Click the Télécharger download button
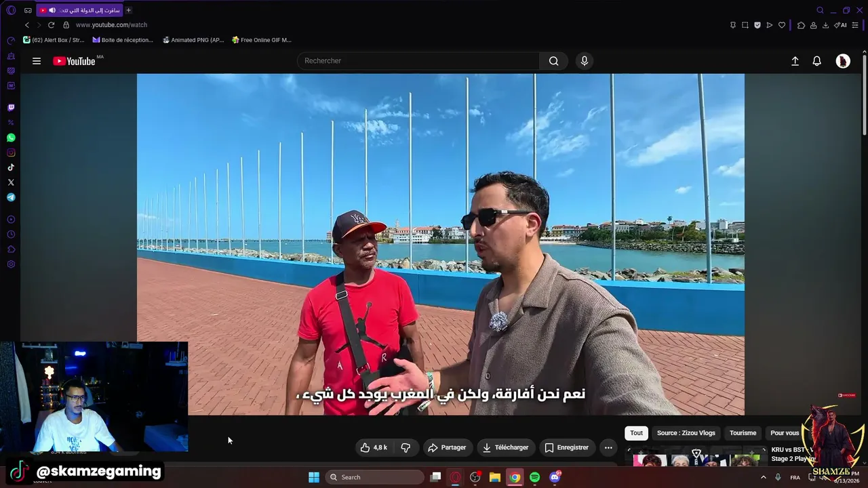This screenshot has height=488, width=868. [x=505, y=447]
